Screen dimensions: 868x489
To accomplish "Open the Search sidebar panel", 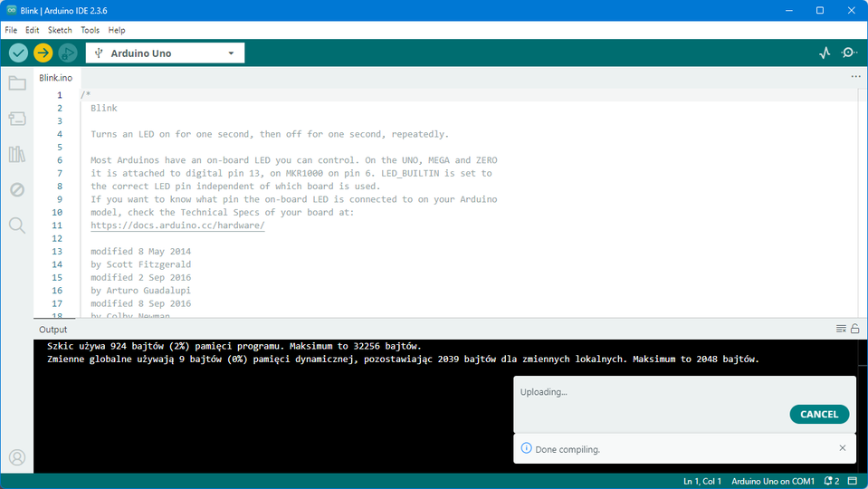I will pyautogui.click(x=17, y=225).
